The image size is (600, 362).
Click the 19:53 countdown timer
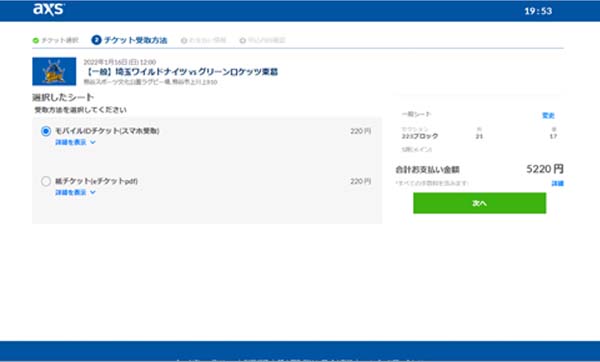pos(538,11)
